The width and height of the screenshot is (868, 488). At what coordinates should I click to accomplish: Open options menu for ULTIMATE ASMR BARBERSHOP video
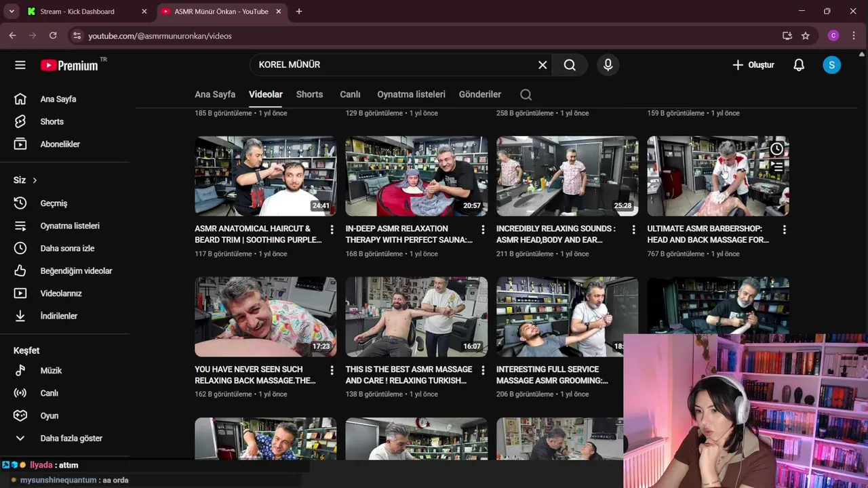[784, 230]
